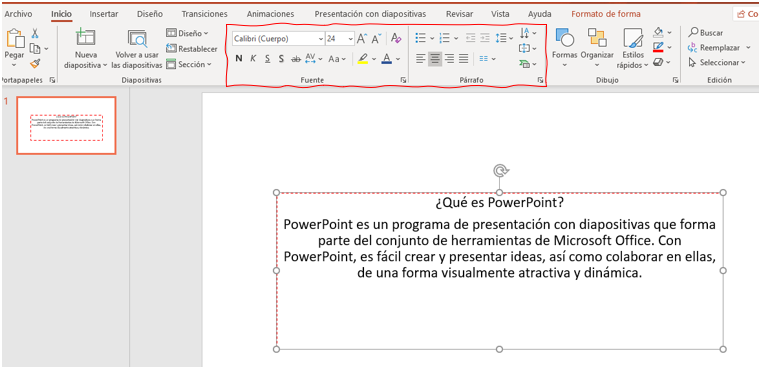The width and height of the screenshot is (760, 369).
Task: Toggle center text alignment
Action: click(435, 59)
